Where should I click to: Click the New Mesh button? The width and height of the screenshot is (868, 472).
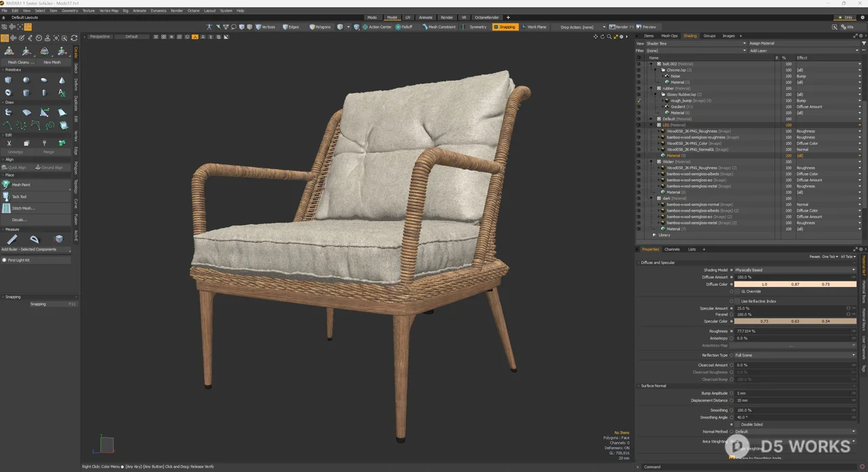pos(52,62)
